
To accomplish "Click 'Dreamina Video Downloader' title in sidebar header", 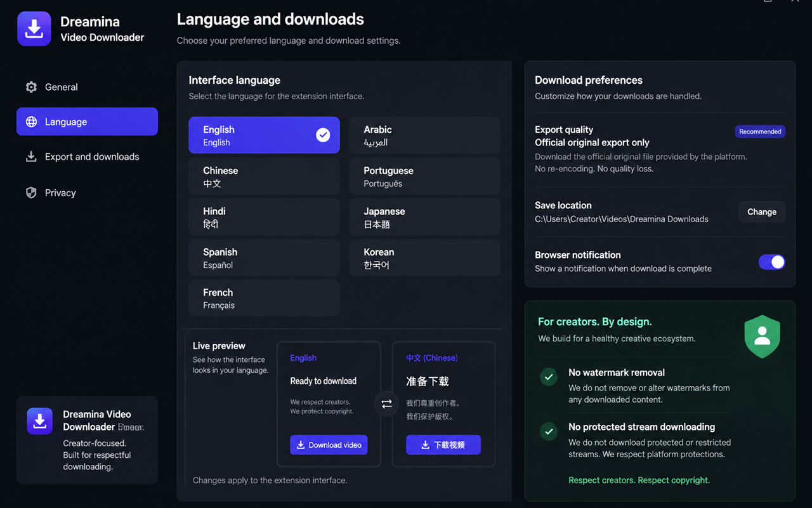I will click(102, 29).
